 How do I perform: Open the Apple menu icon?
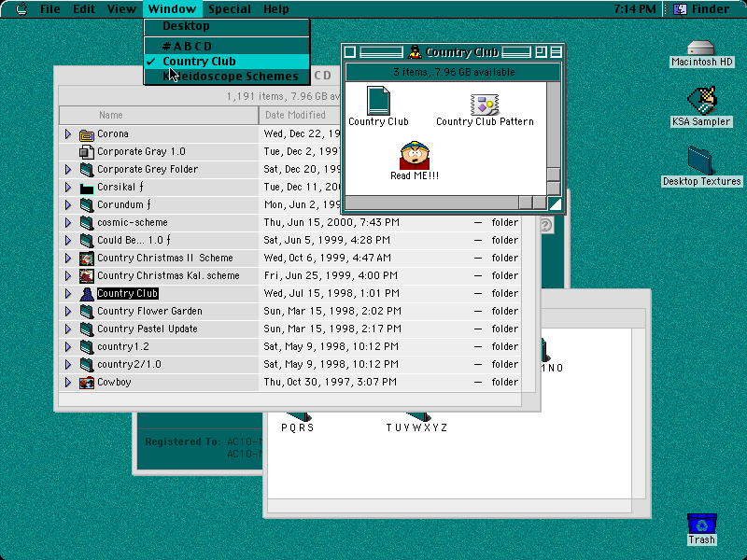pos(21,9)
